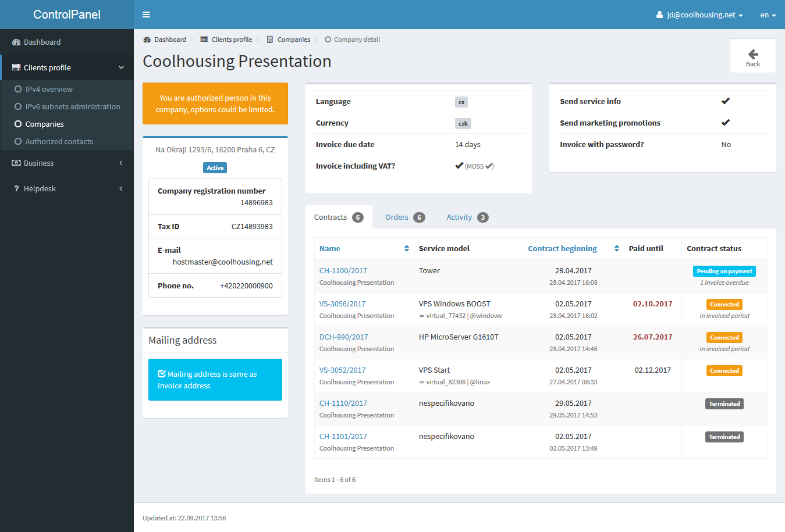Image resolution: width=785 pixels, height=532 pixels.
Task: Click Tax ID value CZ14893983
Action: click(x=252, y=227)
